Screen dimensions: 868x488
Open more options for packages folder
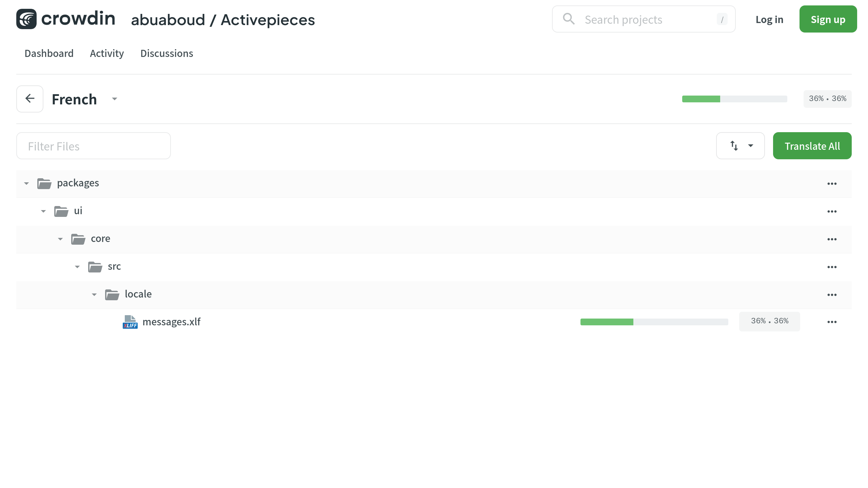click(x=832, y=184)
